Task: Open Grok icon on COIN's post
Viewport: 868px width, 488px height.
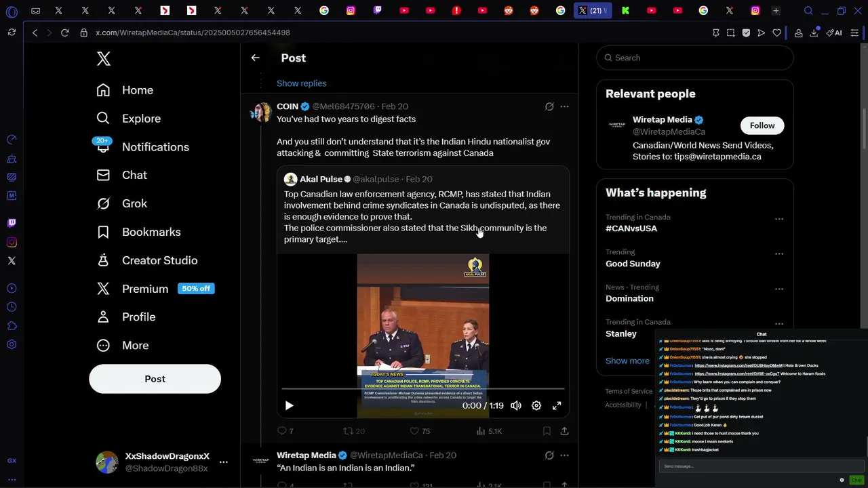Action: tap(549, 106)
